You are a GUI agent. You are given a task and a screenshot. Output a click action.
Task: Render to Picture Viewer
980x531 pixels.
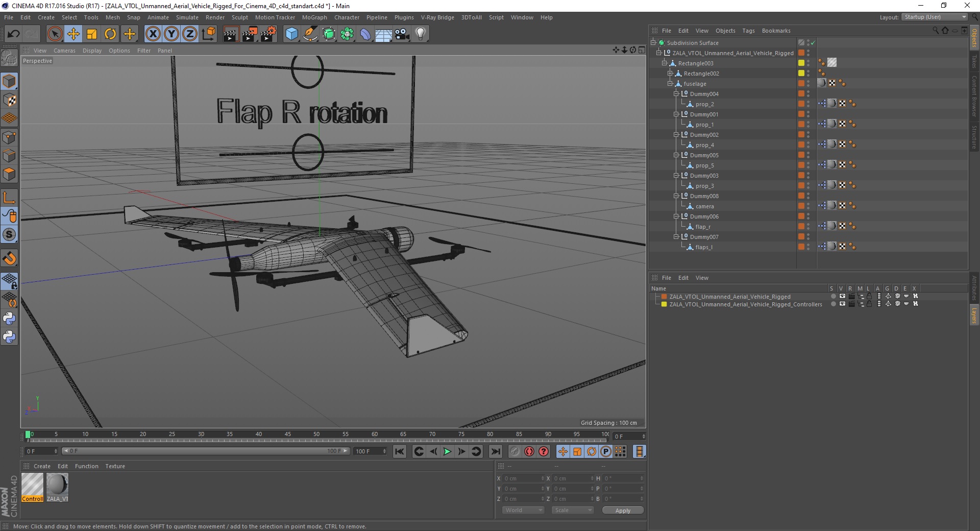pos(250,34)
